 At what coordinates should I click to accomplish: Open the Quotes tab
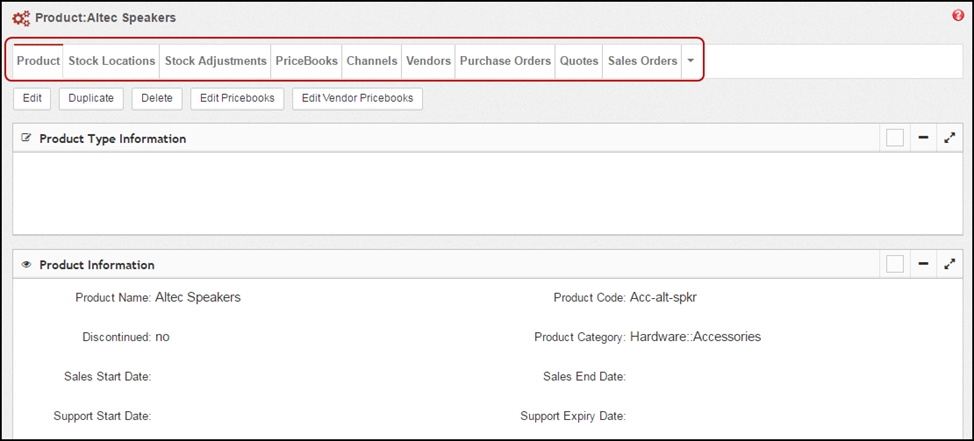tap(579, 61)
